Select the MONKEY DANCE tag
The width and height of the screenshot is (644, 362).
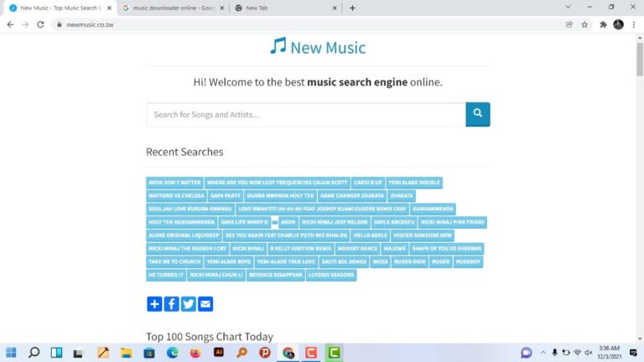(357, 248)
